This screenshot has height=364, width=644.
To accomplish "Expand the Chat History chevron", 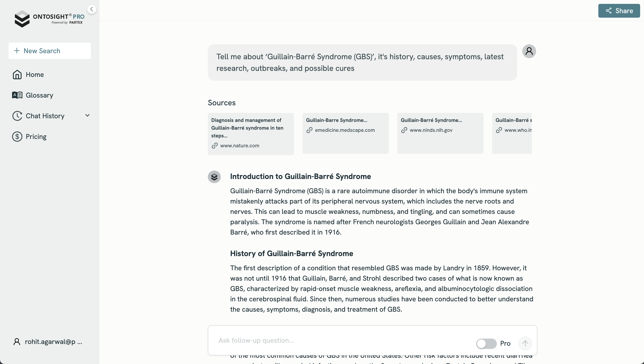I will coord(87,115).
